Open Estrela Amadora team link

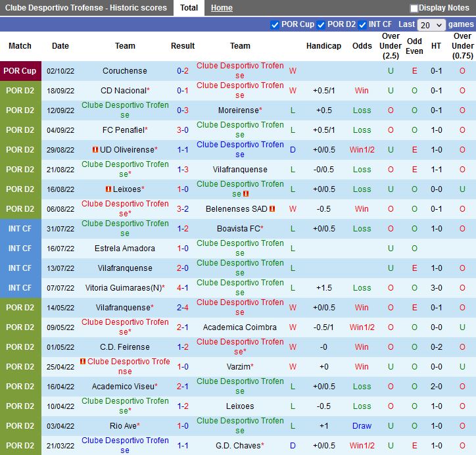click(125, 249)
